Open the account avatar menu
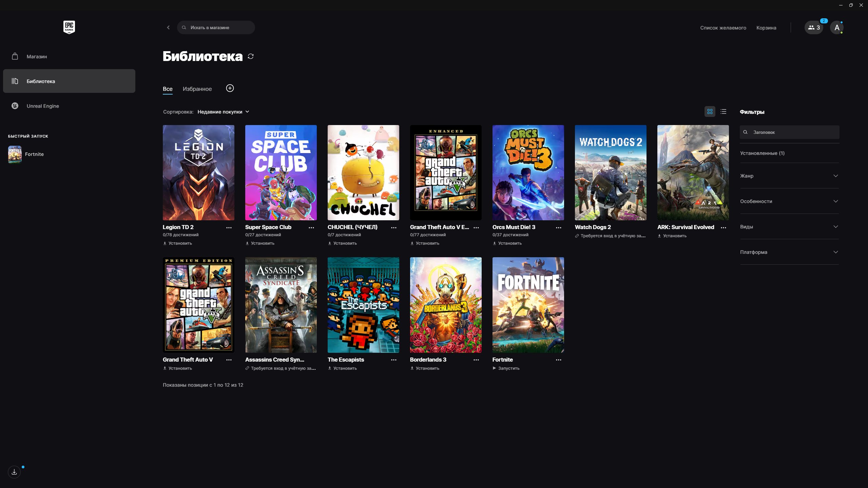The image size is (868, 488). pyautogui.click(x=837, y=28)
